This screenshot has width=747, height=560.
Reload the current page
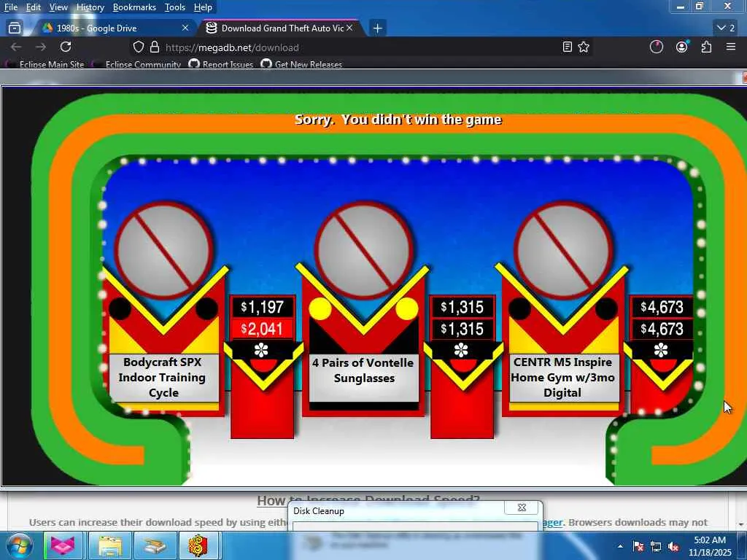pos(66,47)
